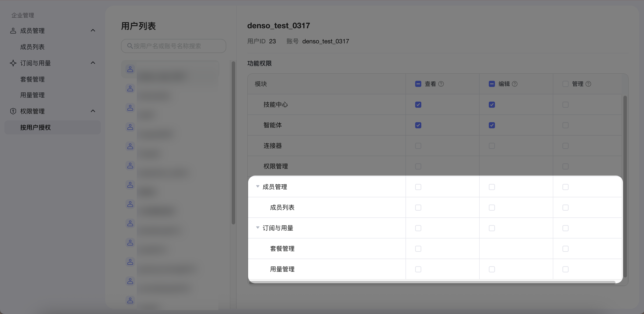Open 套餐管理 in the sidebar
Screen dimensions: 644x314
(x=32, y=79)
